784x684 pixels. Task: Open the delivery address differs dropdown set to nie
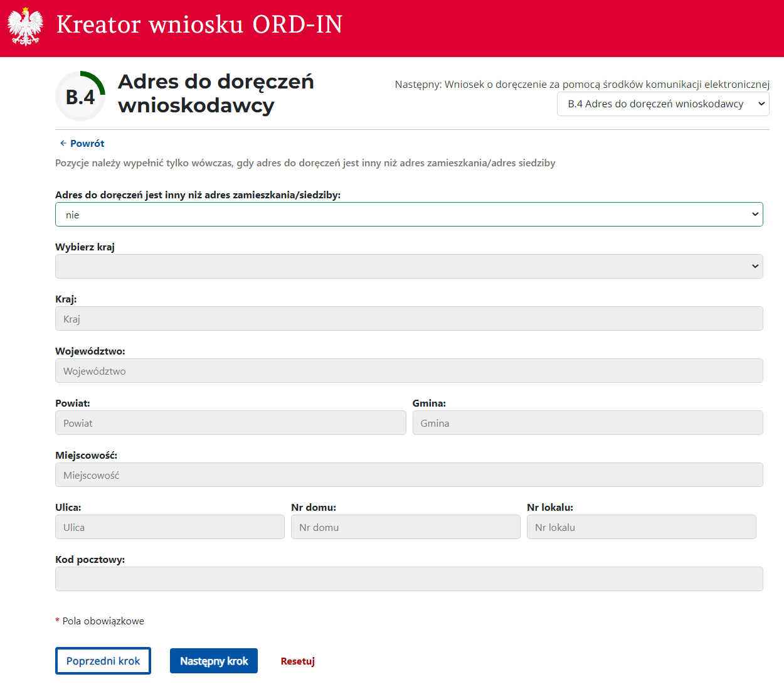click(x=408, y=215)
